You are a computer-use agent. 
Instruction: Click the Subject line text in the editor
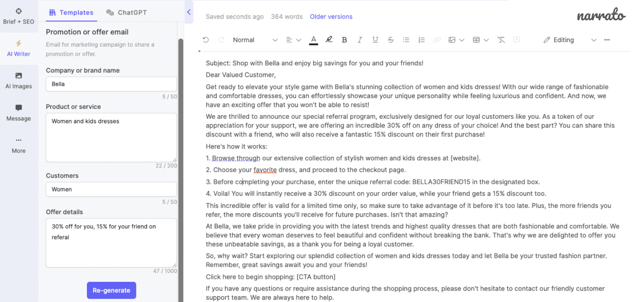click(314, 63)
